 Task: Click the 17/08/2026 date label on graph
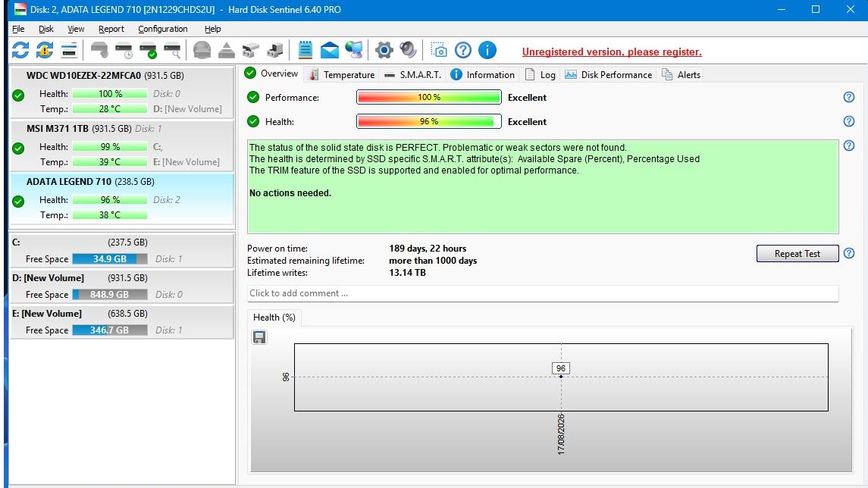pos(561,434)
